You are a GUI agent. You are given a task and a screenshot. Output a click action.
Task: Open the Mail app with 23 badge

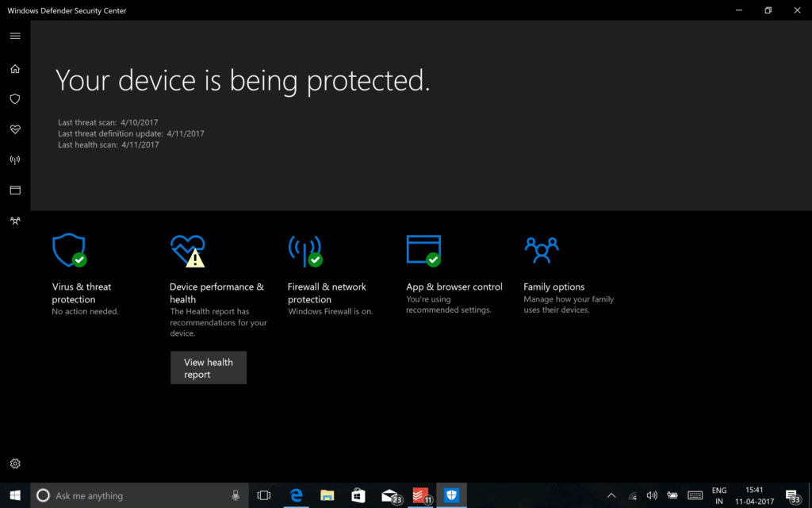point(391,495)
